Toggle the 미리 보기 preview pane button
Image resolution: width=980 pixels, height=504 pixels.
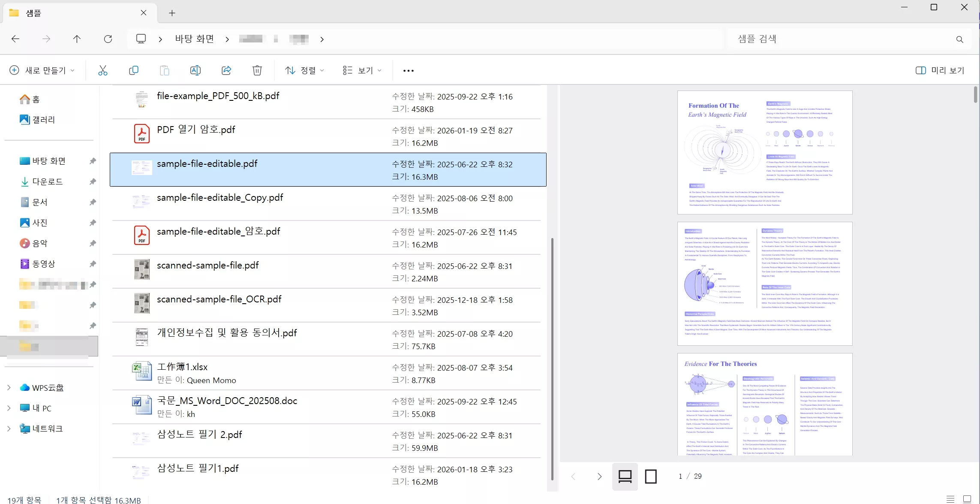point(940,70)
